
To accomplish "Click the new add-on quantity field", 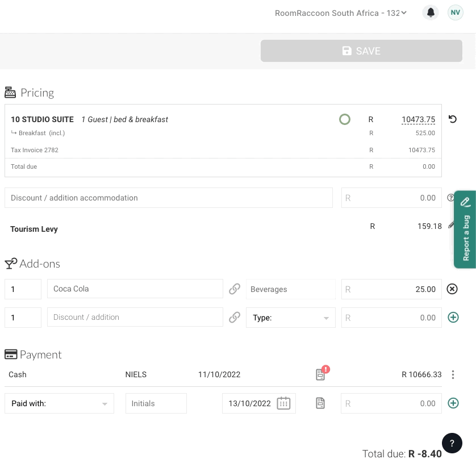I will click(x=23, y=318).
